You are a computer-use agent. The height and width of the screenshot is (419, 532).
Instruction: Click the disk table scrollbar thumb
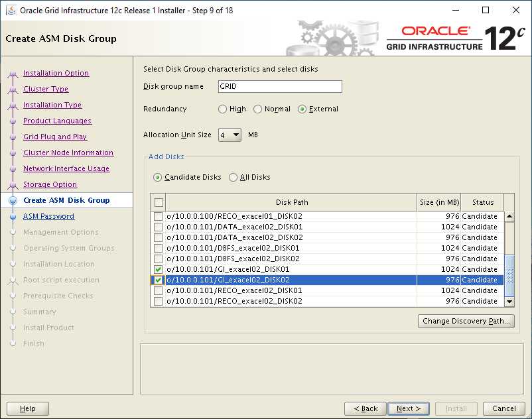(509, 276)
